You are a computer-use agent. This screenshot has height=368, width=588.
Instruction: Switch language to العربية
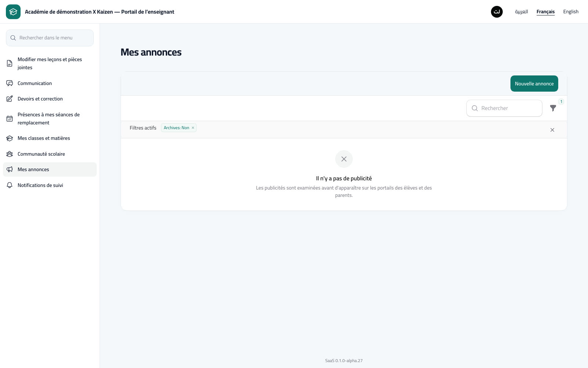(x=521, y=12)
